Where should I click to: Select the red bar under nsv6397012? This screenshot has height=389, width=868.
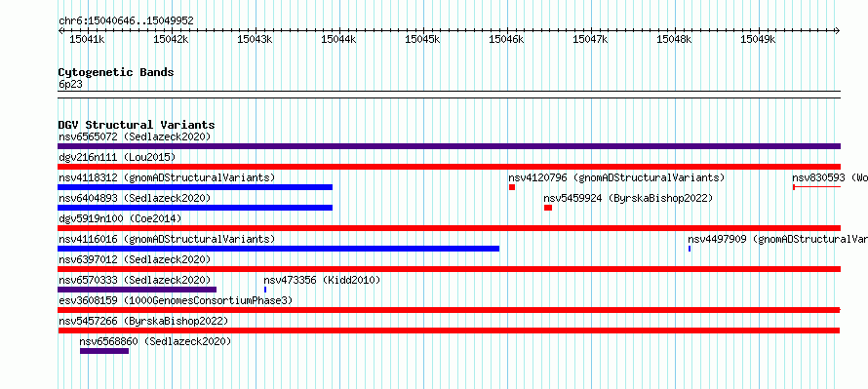pyautogui.click(x=449, y=269)
